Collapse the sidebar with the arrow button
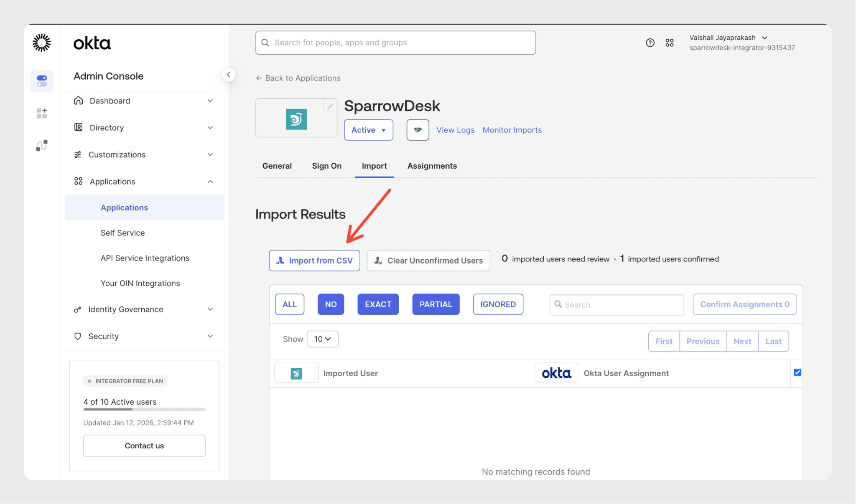 (228, 75)
